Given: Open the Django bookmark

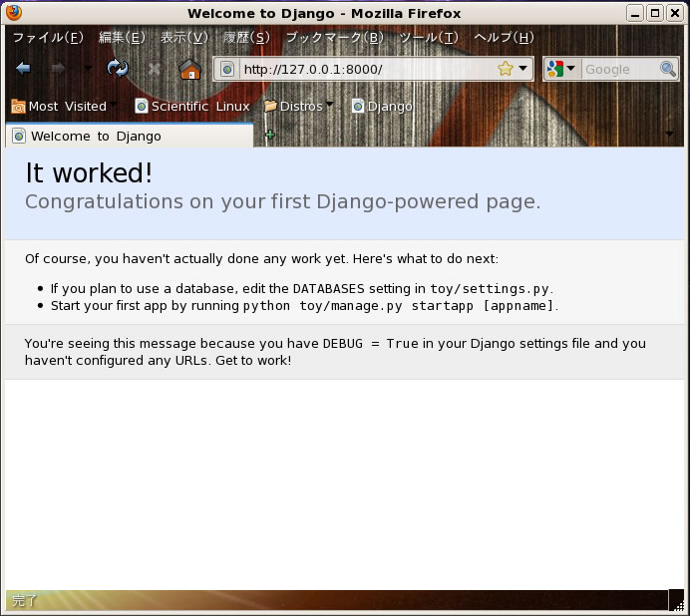Looking at the screenshot, I should (382, 106).
